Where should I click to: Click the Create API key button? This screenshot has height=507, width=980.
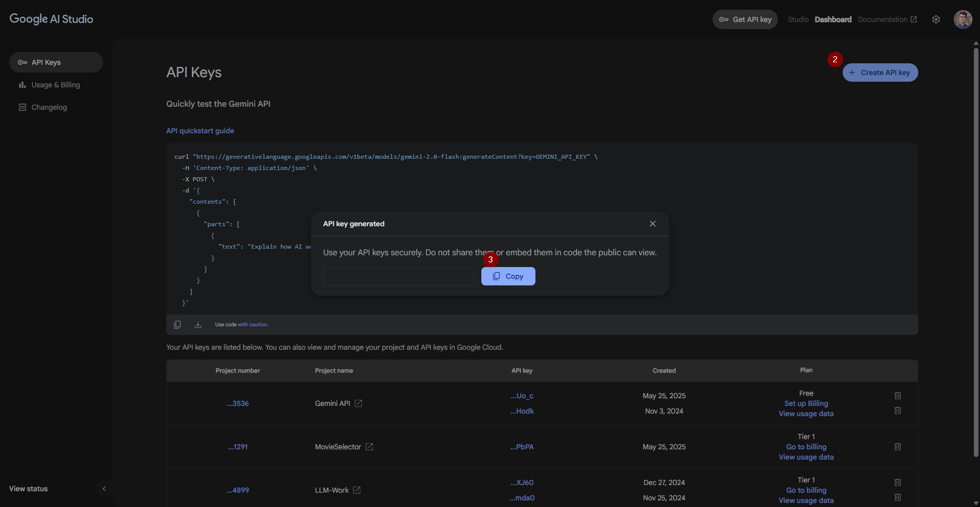point(880,73)
